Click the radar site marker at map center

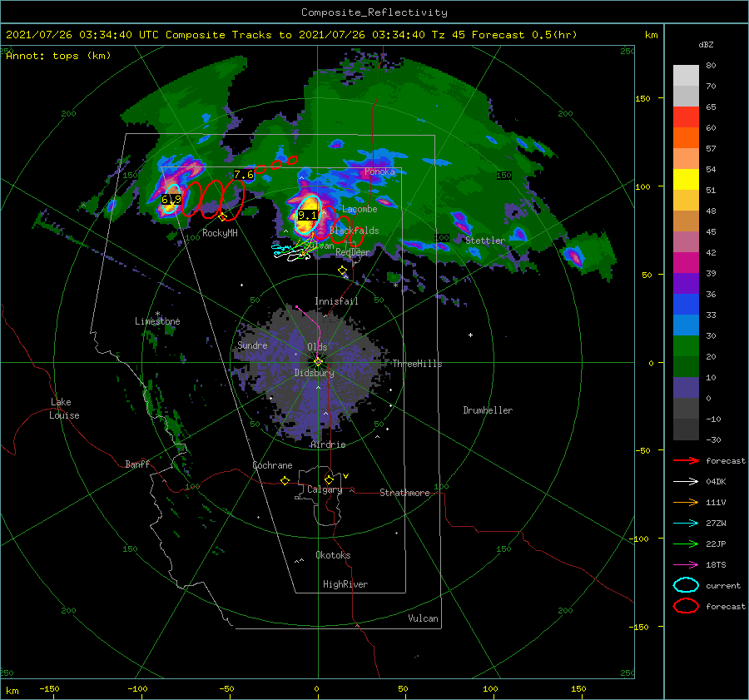click(x=318, y=362)
